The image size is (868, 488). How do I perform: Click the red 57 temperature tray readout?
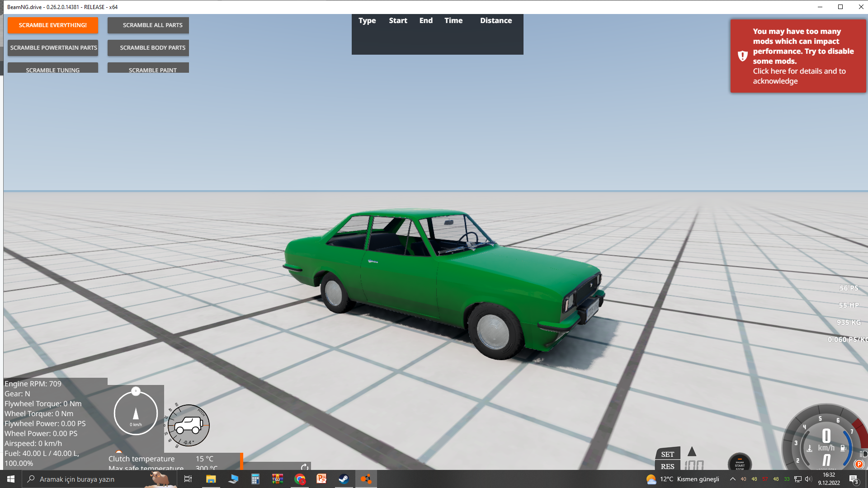point(765,479)
